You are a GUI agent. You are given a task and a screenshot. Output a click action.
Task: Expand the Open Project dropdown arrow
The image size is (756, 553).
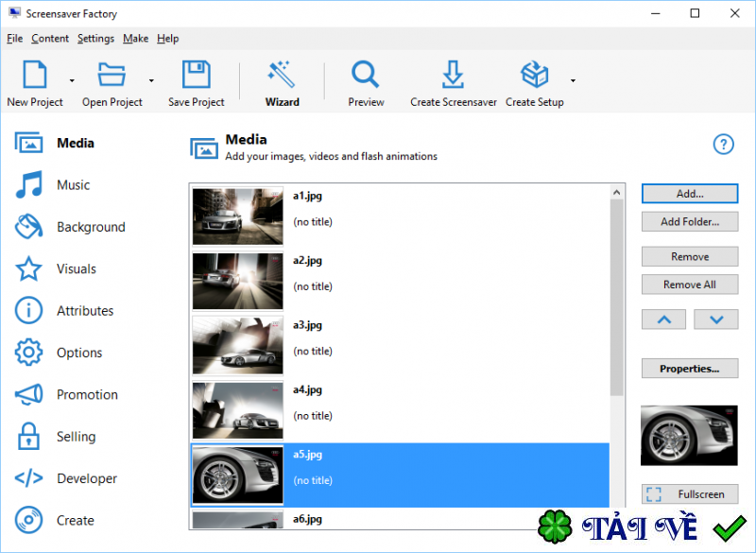(x=151, y=81)
